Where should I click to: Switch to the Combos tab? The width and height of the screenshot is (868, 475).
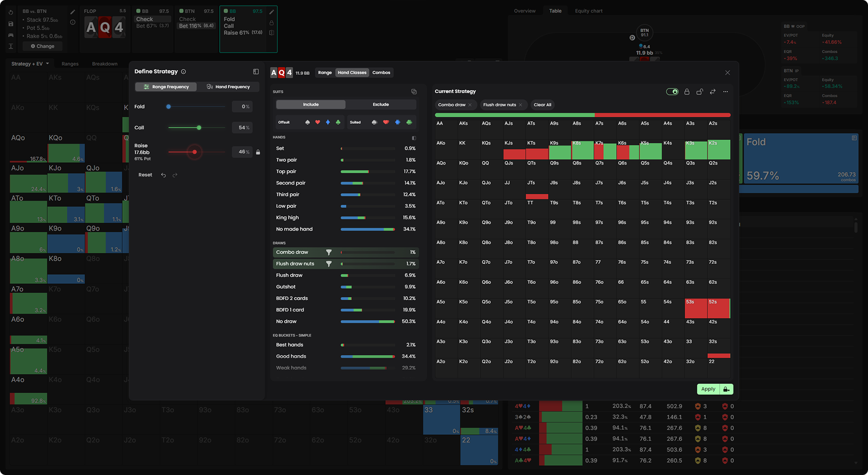point(381,73)
